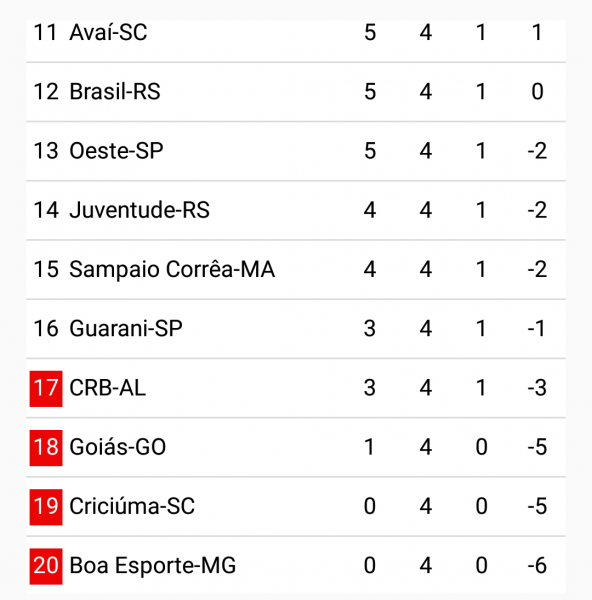
Task: Click red position badge 19
Action: click(x=46, y=507)
